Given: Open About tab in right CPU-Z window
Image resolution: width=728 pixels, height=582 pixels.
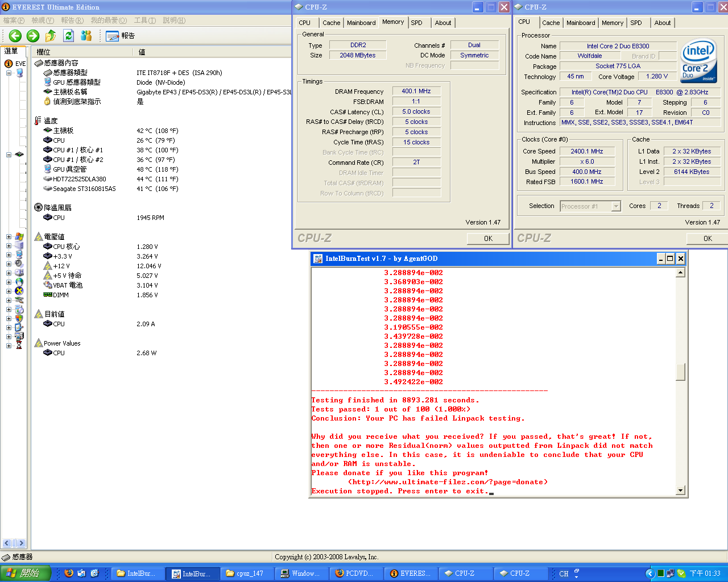Looking at the screenshot, I should click(663, 23).
